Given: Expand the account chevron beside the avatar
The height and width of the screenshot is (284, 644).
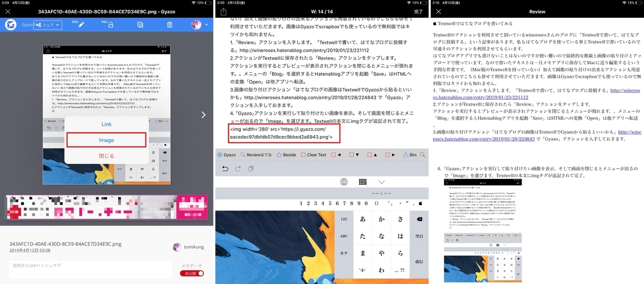Looking at the screenshot, I should 207,25.
